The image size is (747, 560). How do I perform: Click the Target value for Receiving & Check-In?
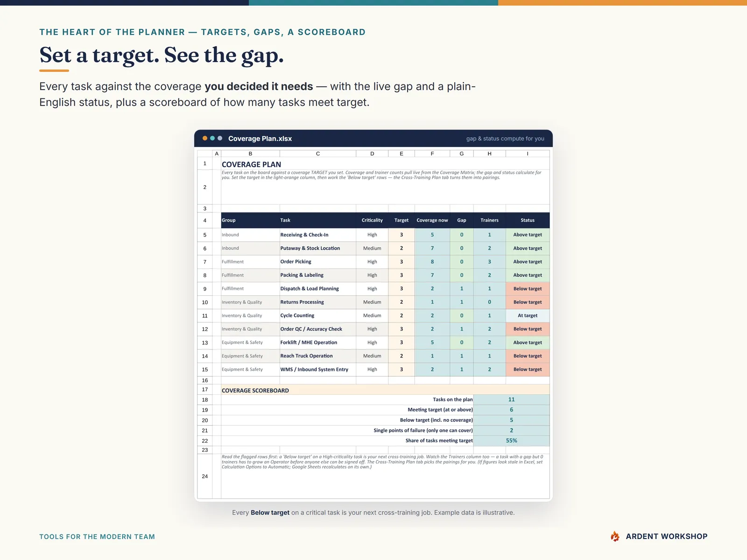pos(402,235)
